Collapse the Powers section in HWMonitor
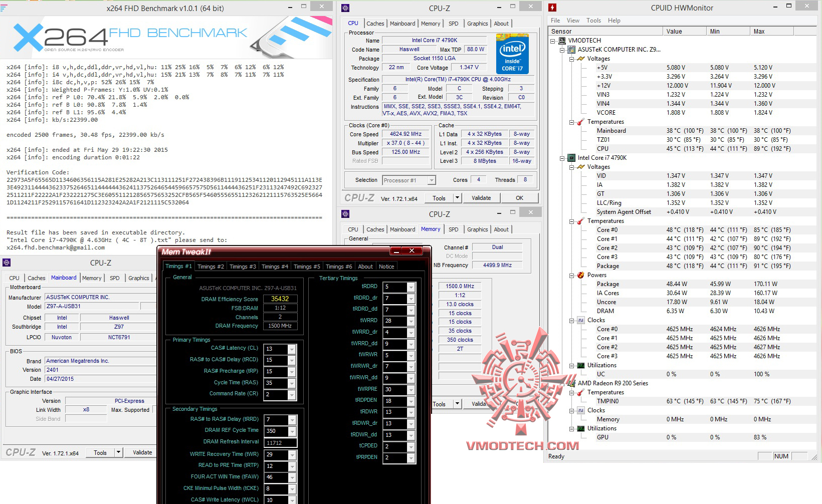This screenshot has width=822, height=504. point(572,275)
